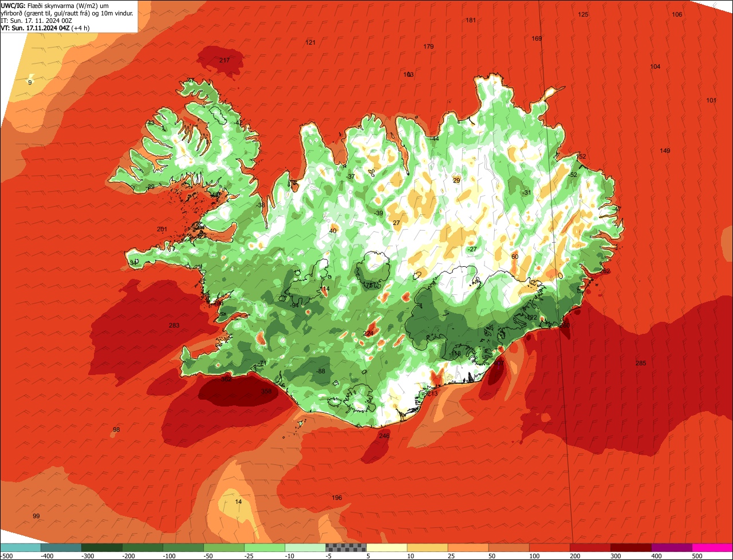
Task: Click the title line 'UWC/IG: Flæði skynvarma (W/m2) um'
Action: tap(55, 5)
